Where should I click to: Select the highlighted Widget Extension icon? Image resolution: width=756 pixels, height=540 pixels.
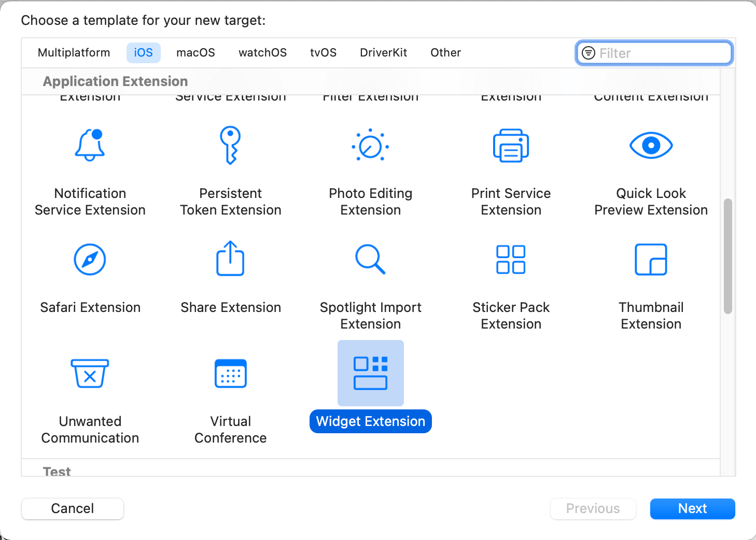click(370, 373)
